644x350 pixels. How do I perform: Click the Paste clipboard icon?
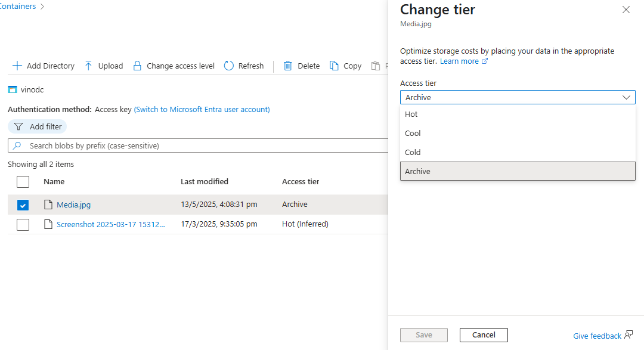click(x=376, y=66)
